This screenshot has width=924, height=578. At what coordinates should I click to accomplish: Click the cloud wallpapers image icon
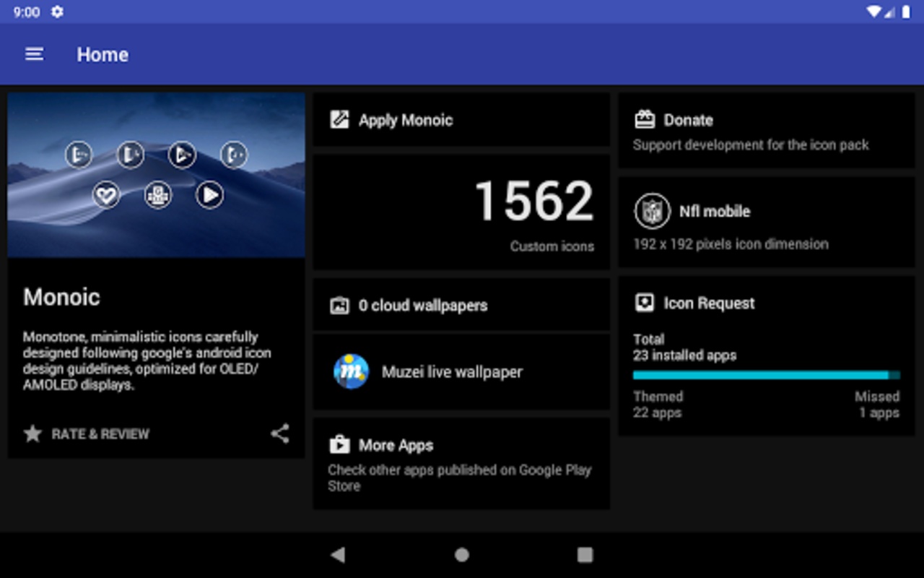339,306
